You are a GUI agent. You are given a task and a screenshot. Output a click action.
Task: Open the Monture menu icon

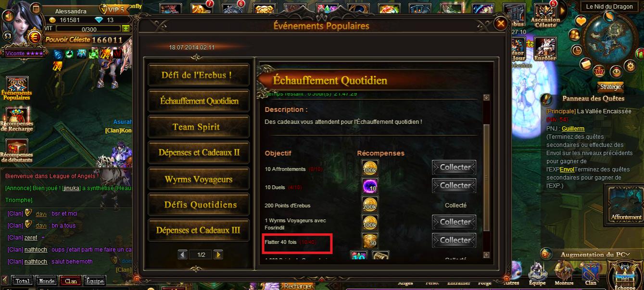(x=564, y=273)
